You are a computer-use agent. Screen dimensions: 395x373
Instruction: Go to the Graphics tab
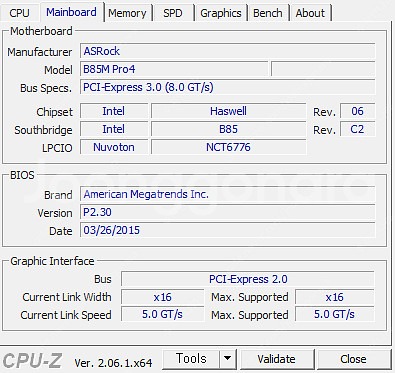pos(221,13)
